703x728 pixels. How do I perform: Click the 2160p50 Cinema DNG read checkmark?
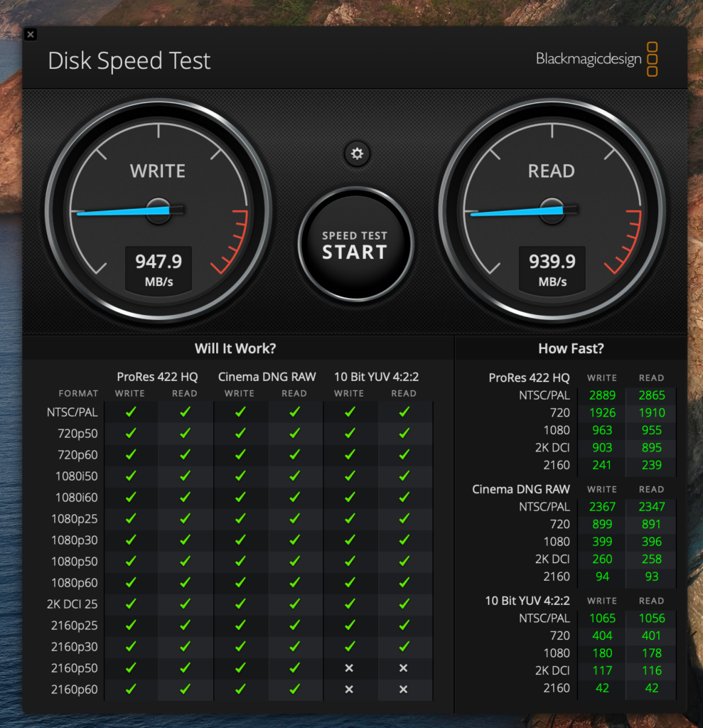pos(294,668)
